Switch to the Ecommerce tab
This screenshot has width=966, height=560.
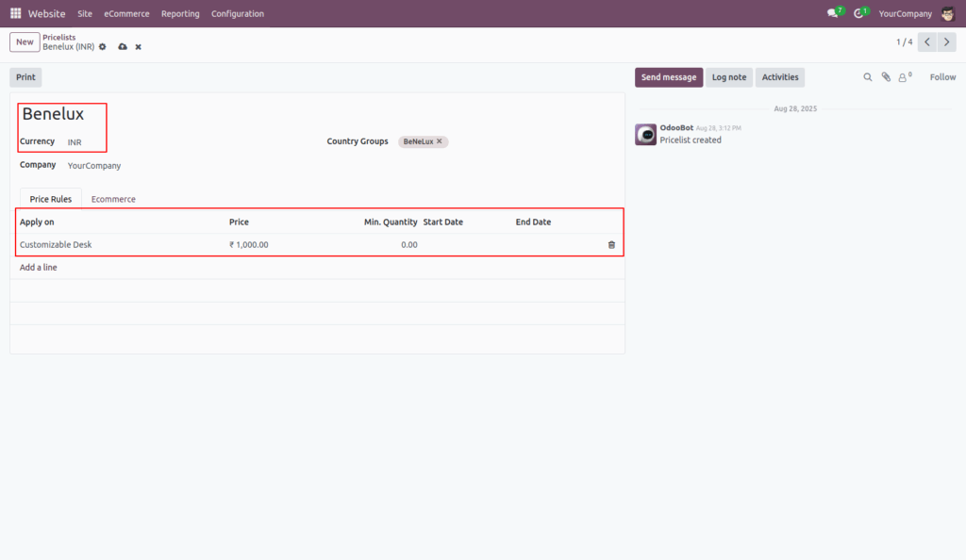coord(112,199)
